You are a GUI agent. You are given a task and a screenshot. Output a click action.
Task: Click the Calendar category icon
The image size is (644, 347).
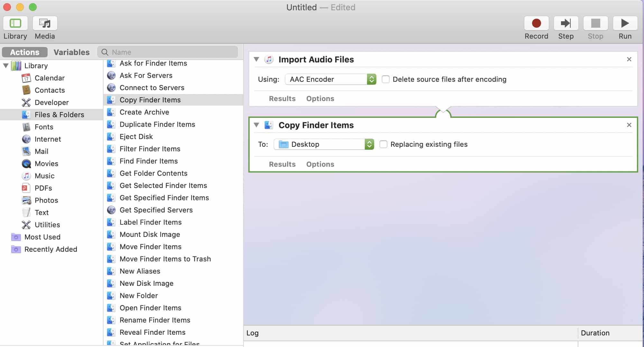(x=26, y=78)
